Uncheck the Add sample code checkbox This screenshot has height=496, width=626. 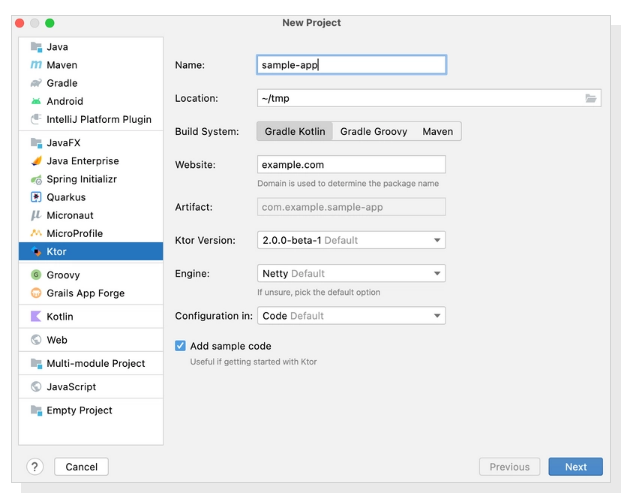[180, 346]
